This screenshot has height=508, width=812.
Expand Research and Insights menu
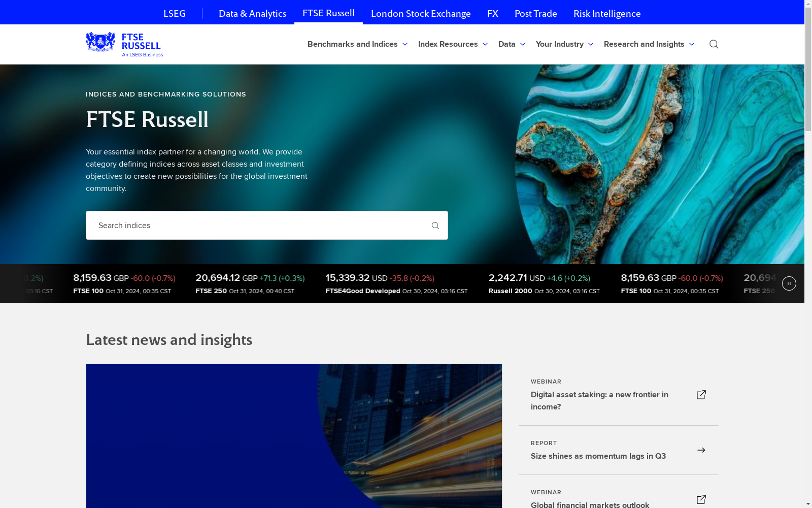649,44
